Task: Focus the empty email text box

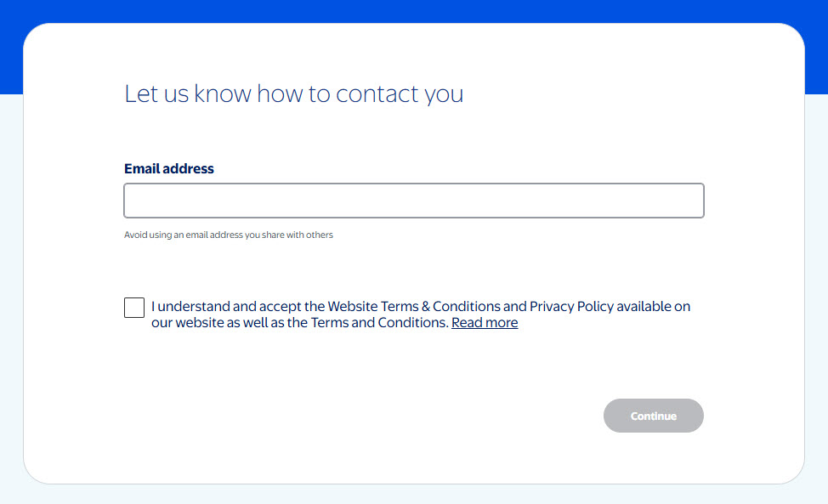Action: click(x=413, y=201)
